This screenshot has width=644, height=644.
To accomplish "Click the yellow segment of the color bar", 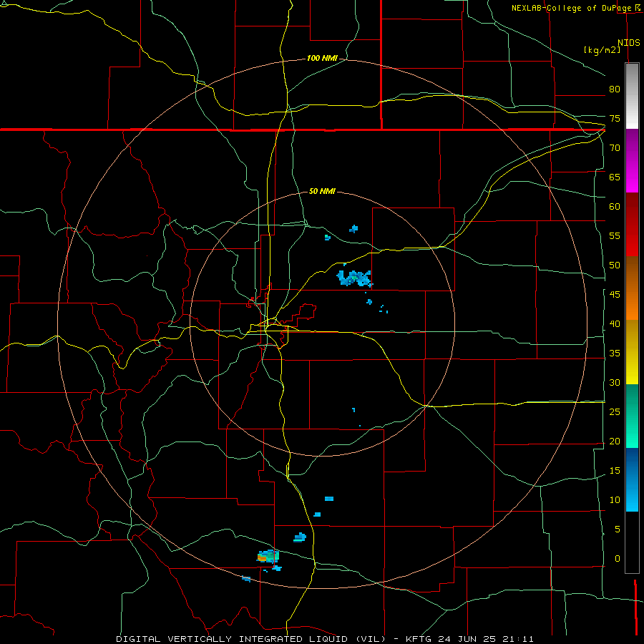I will (632, 352).
